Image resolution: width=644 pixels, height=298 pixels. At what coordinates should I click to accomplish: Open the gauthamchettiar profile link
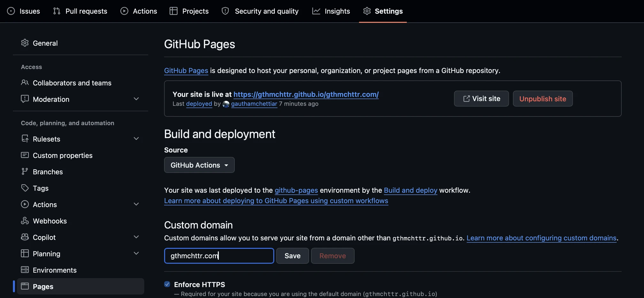pyautogui.click(x=254, y=104)
